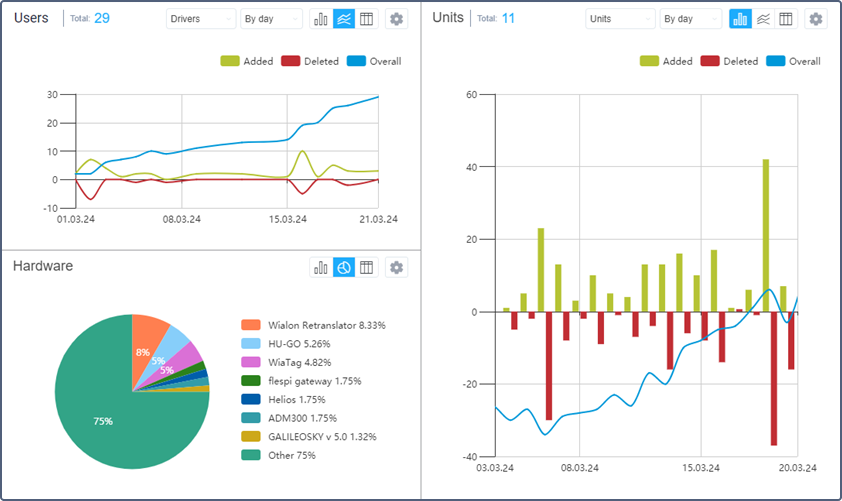The image size is (842, 501).
Task: Select bar chart view in Units panel
Action: coord(741,19)
